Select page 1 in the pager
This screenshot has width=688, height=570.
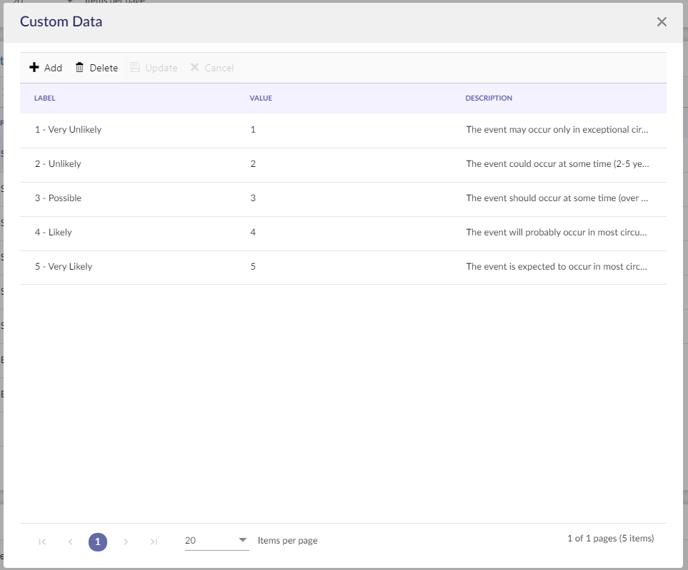pos(98,542)
